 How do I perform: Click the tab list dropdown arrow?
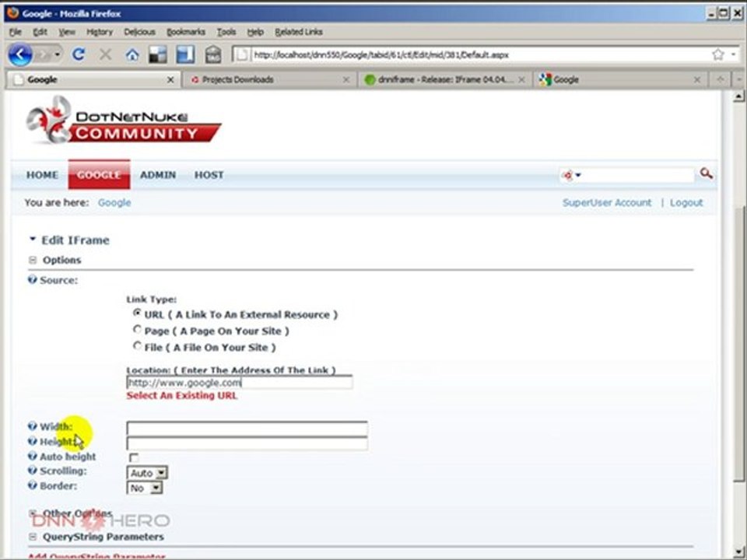(x=739, y=79)
